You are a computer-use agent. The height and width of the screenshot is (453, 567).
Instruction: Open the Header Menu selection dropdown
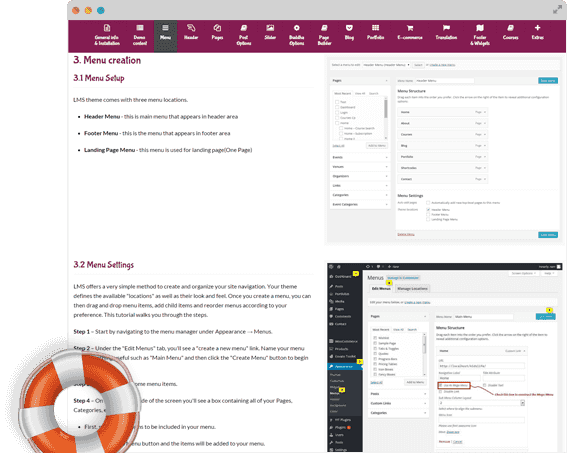[x=386, y=65]
